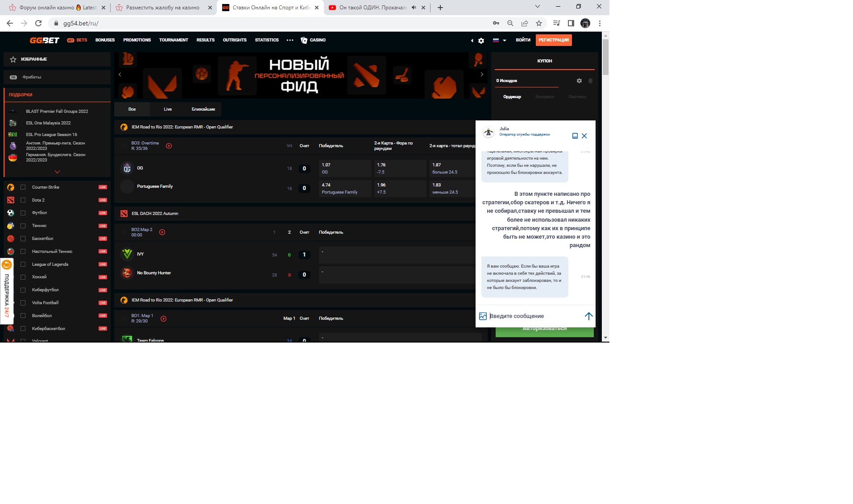The height and width of the screenshot is (504, 853).
Task: Open the Фрибеты sidebar item
Action: [57, 77]
